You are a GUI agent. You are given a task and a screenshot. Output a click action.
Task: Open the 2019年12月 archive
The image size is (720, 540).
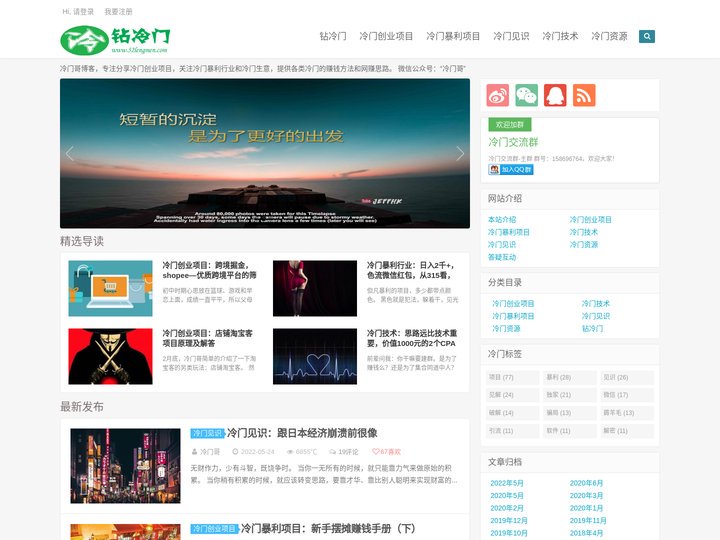(508, 520)
